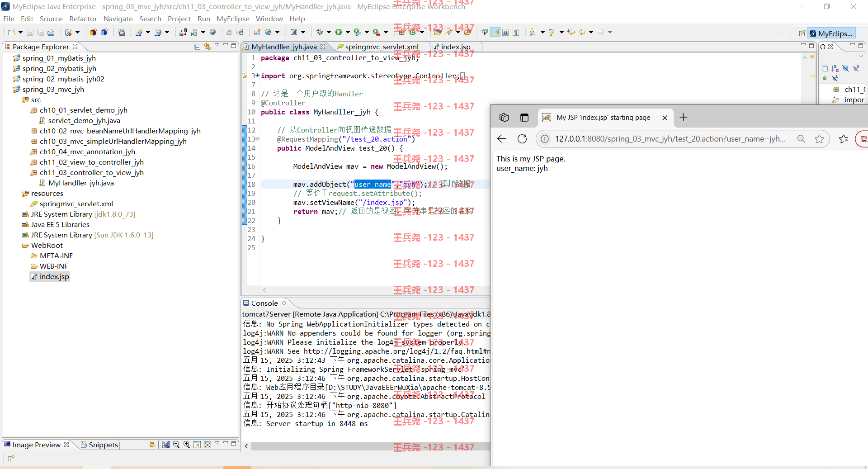Open the Navigate menu
The image size is (868, 469).
pyautogui.click(x=118, y=19)
